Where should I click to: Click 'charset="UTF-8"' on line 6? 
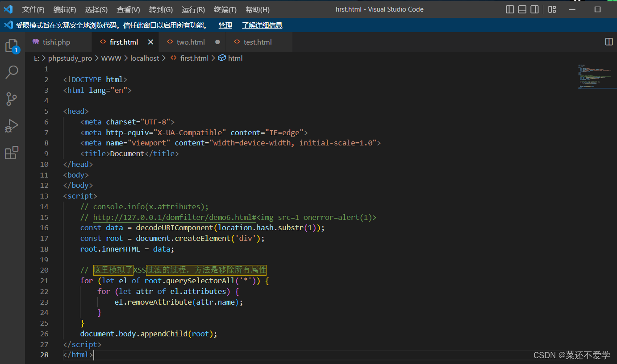coord(138,122)
